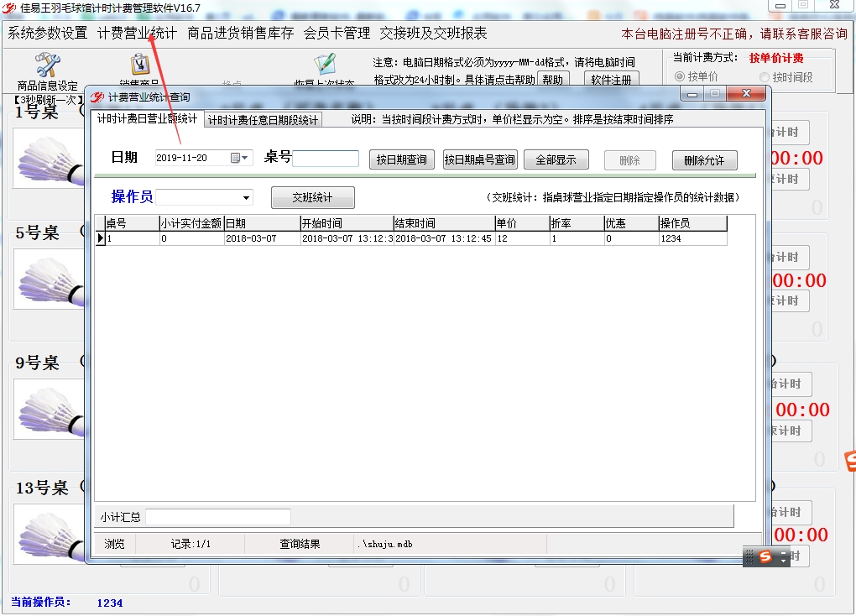The width and height of the screenshot is (856, 616).
Task: Click the shuttlecock image for 13号桌
Action: point(50,534)
